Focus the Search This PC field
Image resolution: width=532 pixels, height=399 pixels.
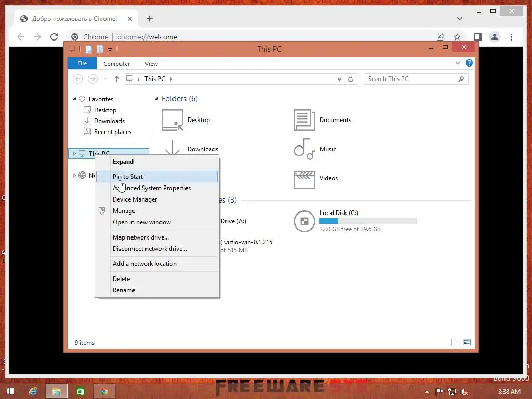click(416, 79)
